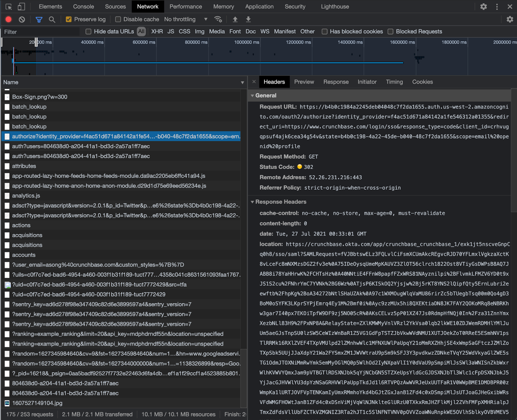The height and width of the screenshot is (420, 517).
Task: Open the Lighthouse panel
Action: (335, 6)
